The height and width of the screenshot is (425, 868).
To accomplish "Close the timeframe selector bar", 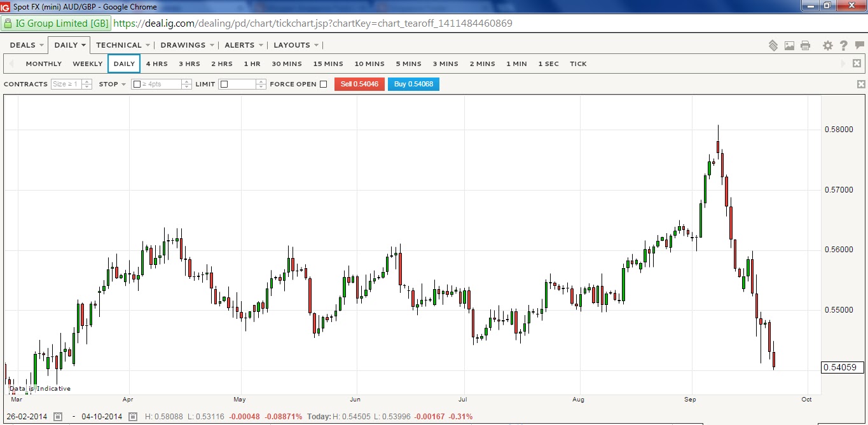I will point(857,64).
